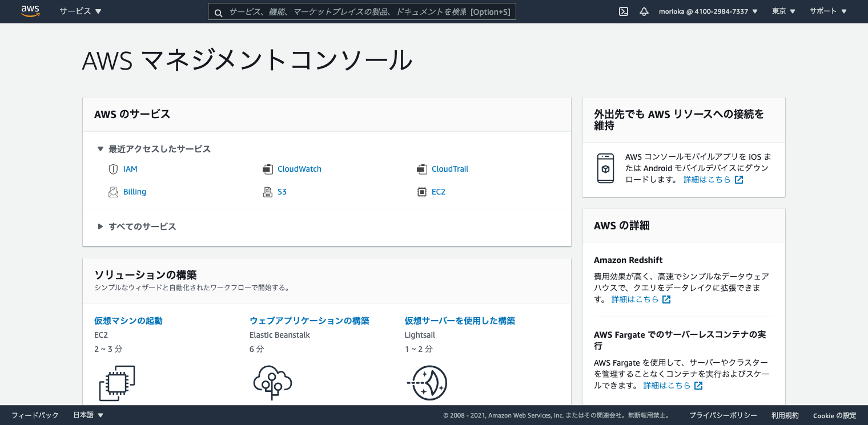Viewport: 868px width, 425px height.
Task: Click the AWS Fargate でのサーバーレスコンテナの実行 heading
Action: (x=680, y=340)
